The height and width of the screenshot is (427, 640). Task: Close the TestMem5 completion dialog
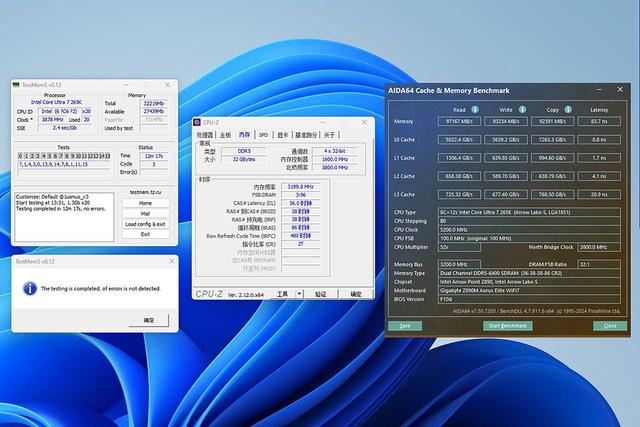pyautogui.click(x=170, y=259)
